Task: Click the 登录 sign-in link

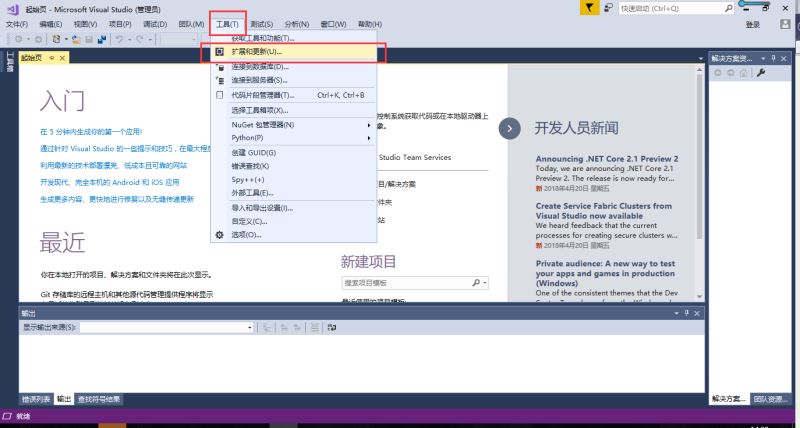Action: coord(753,24)
